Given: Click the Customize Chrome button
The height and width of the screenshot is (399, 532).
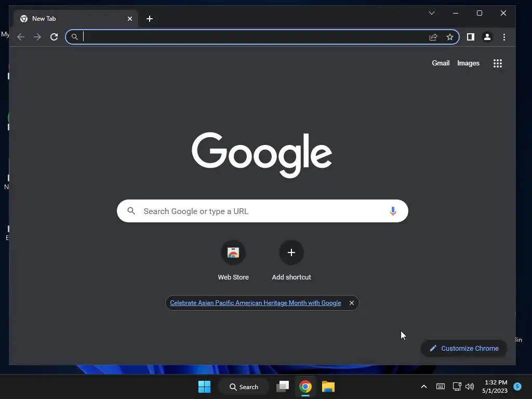Looking at the screenshot, I should point(464,349).
